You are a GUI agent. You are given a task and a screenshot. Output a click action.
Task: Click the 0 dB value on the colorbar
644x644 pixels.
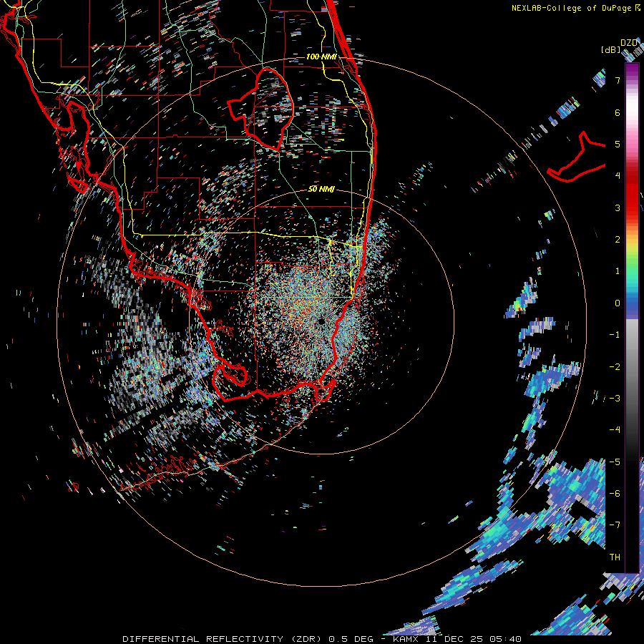tap(618, 303)
